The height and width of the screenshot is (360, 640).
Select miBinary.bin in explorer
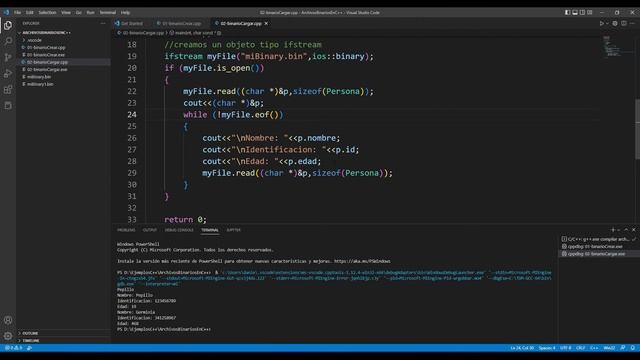pos(63,77)
